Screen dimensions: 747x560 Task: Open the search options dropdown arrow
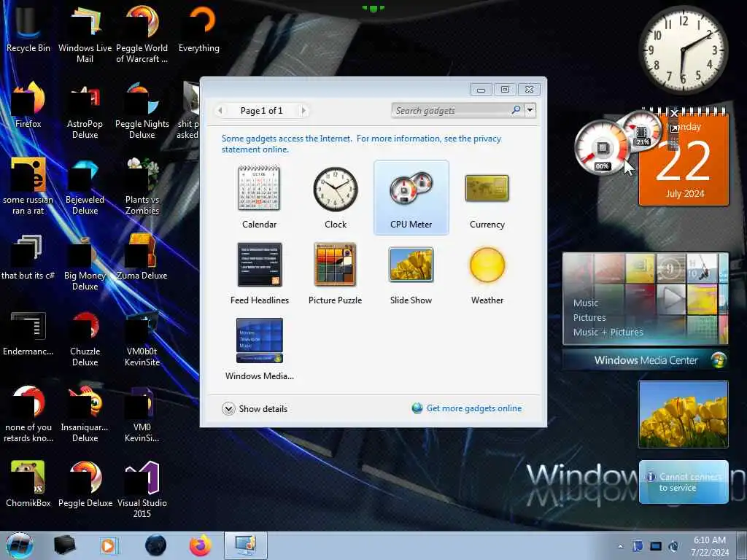click(530, 111)
